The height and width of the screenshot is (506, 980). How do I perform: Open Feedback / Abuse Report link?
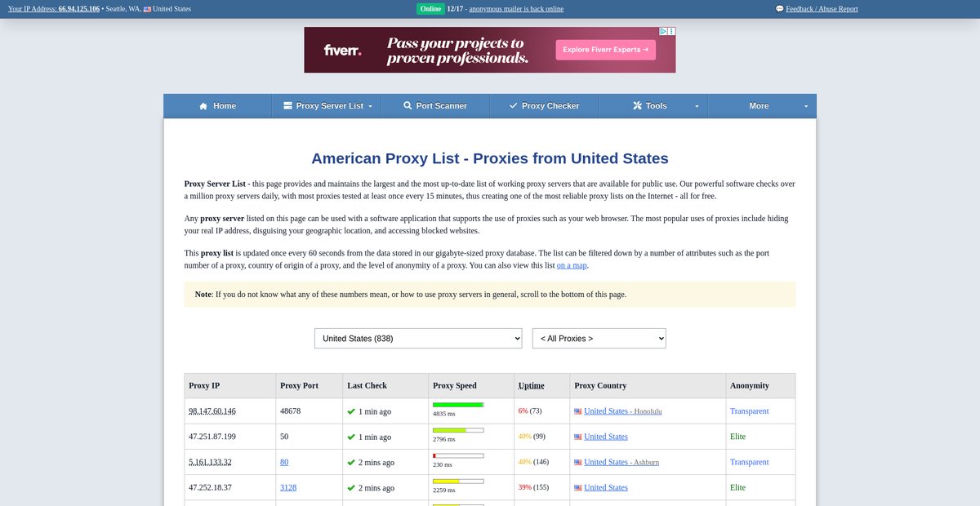pyautogui.click(x=822, y=9)
